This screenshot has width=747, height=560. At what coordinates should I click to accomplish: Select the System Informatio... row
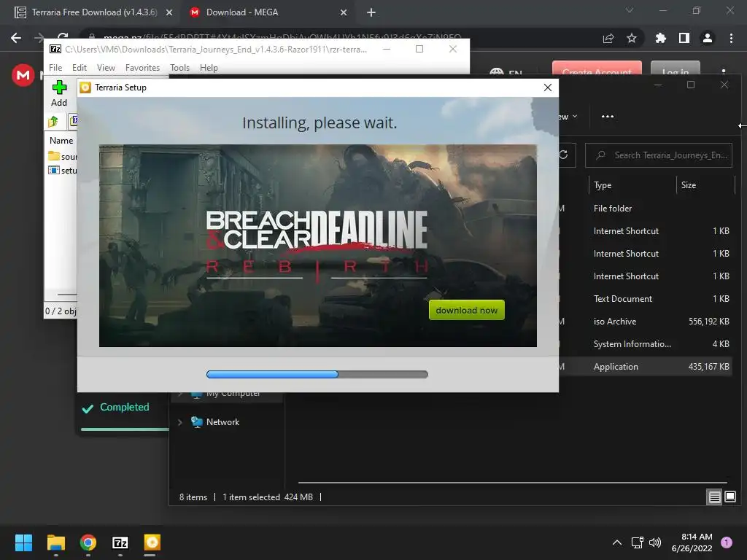click(x=645, y=344)
